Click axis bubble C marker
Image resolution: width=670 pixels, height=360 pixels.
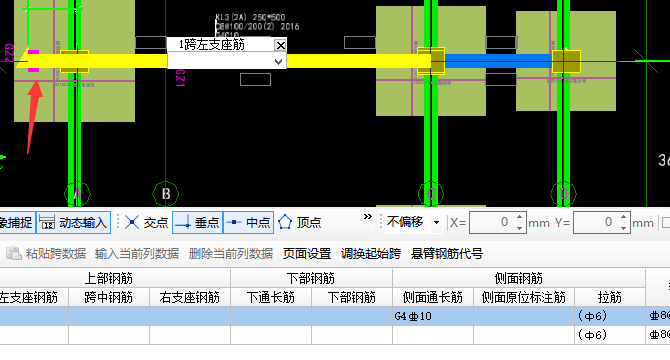click(431, 194)
